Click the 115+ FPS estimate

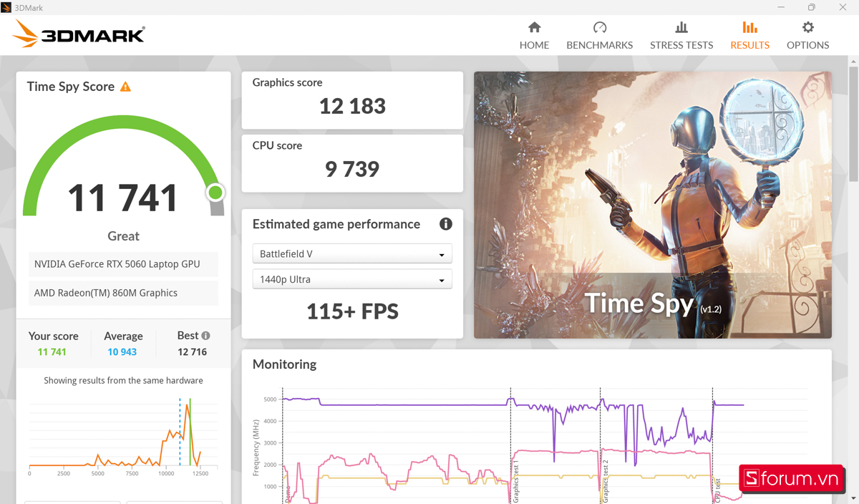pyautogui.click(x=352, y=311)
